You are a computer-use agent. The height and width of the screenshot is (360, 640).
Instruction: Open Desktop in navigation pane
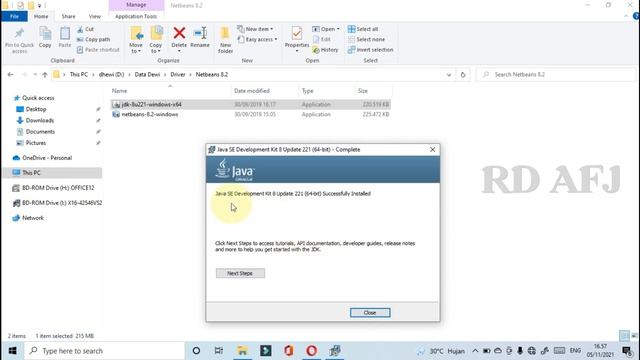[36, 109]
